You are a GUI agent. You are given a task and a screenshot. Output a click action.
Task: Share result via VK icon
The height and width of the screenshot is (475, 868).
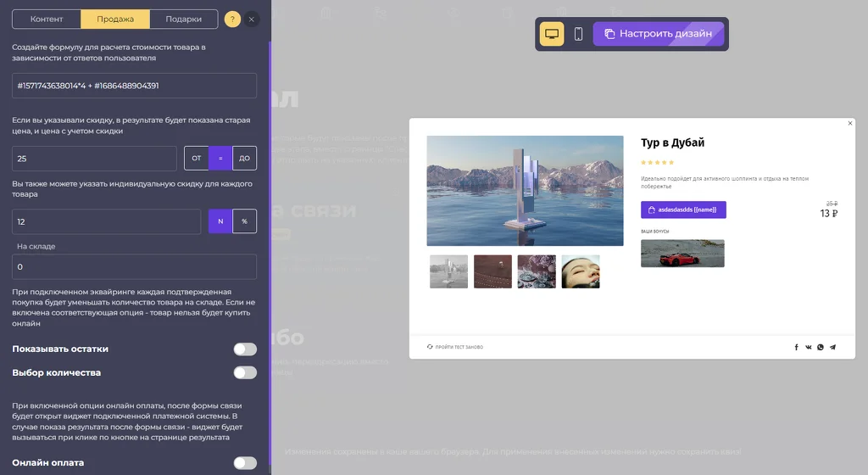(x=808, y=347)
